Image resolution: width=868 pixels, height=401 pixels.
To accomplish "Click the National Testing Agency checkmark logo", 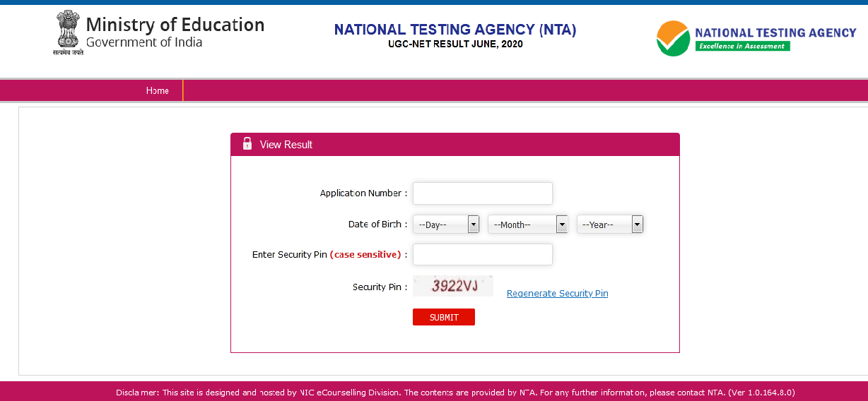I will (x=672, y=38).
